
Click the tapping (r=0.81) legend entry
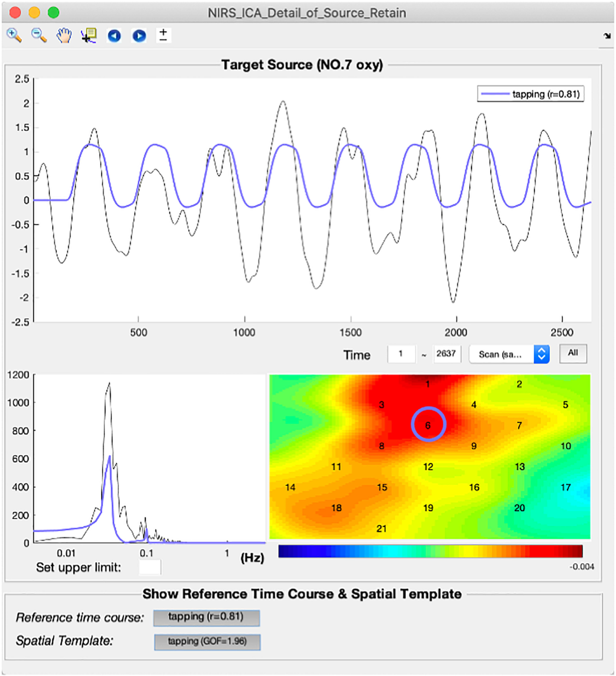pyautogui.click(x=530, y=94)
